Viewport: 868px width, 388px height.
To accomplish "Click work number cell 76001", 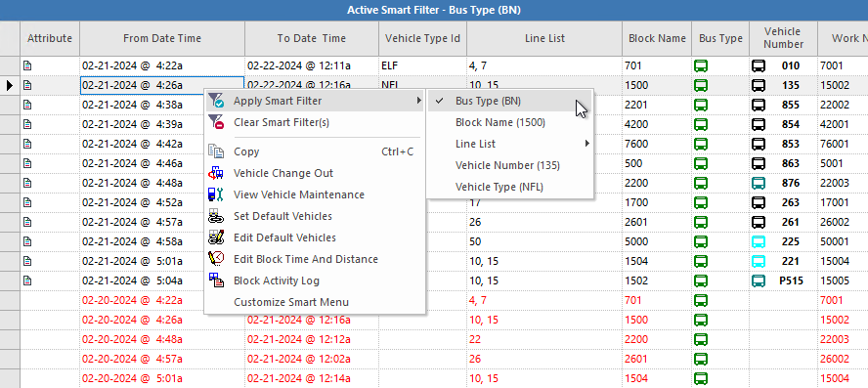I will 843,144.
